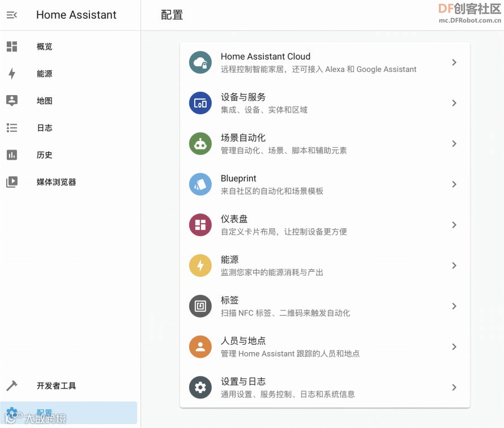Open the 能源 config row chevron
Screen dimensions: 504x428
pos(454,266)
